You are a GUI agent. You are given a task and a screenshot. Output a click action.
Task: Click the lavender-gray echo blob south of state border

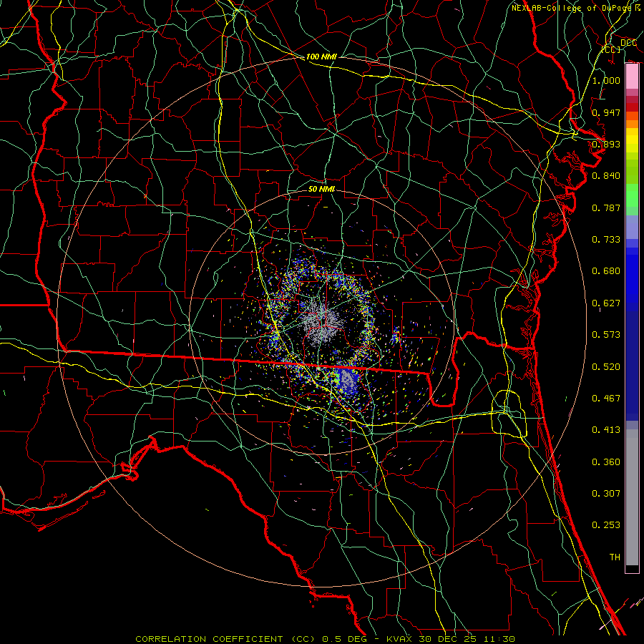(348, 380)
